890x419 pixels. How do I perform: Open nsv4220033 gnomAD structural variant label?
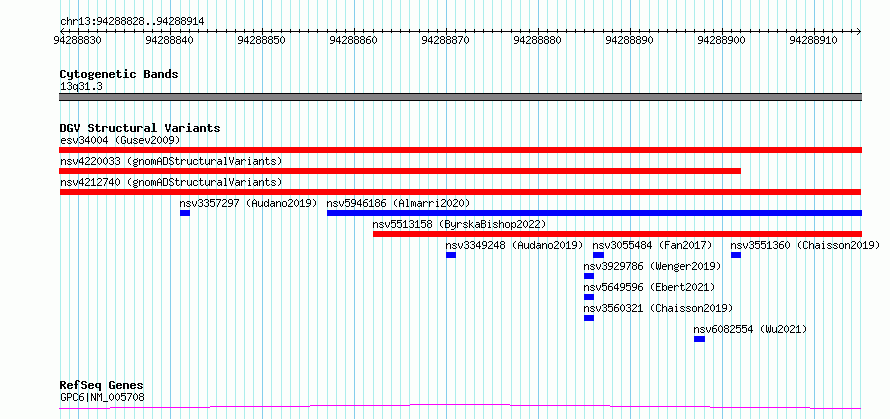171,161
